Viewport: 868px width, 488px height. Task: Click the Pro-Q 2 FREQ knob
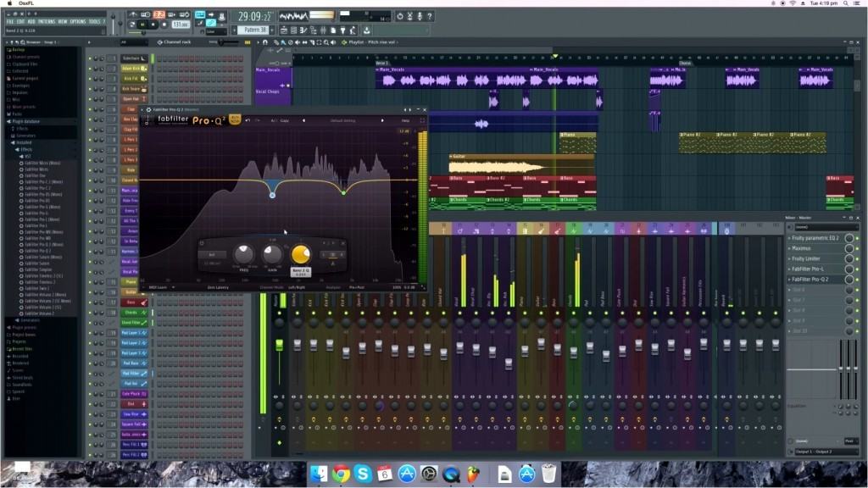pyautogui.click(x=244, y=254)
